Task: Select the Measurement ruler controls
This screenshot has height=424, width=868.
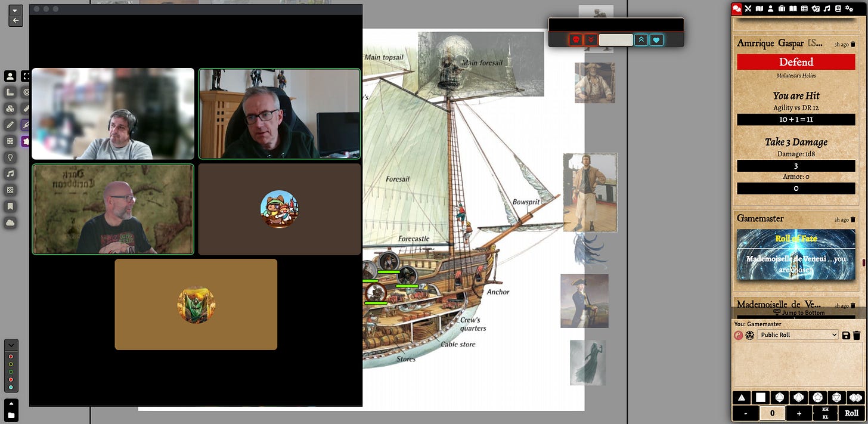Action: 10,92
